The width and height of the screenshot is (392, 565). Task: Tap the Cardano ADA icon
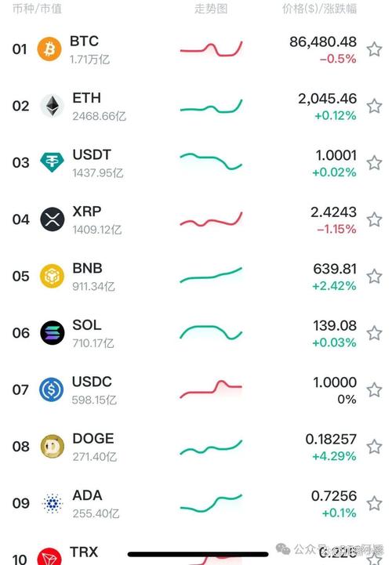coord(53,503)
